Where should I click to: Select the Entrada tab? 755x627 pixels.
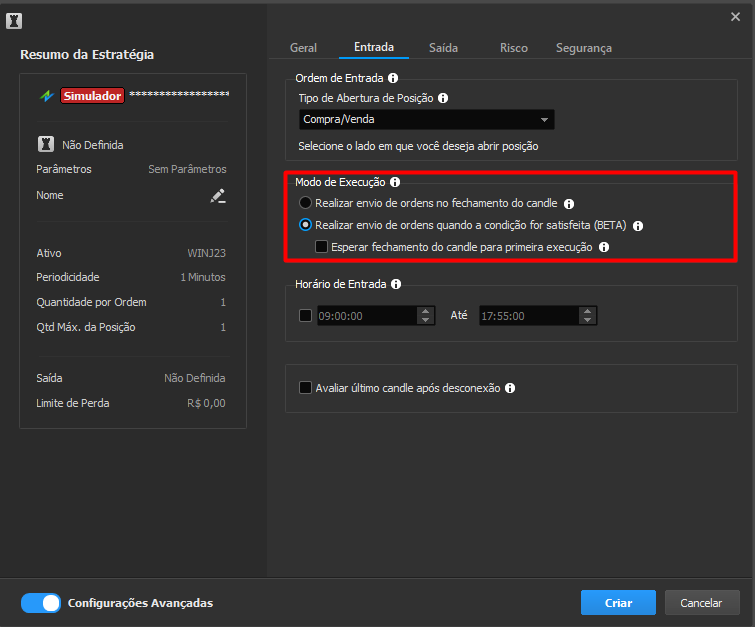[374, 47]
